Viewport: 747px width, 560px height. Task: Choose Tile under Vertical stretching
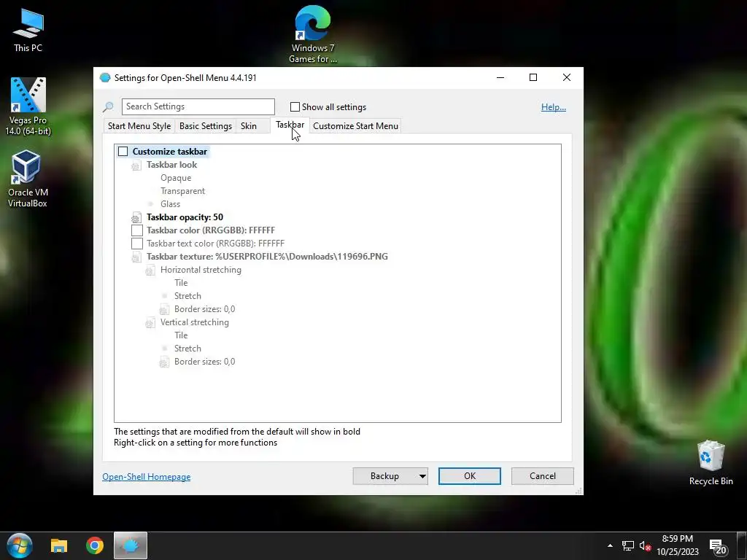click(x=181, y=335)
